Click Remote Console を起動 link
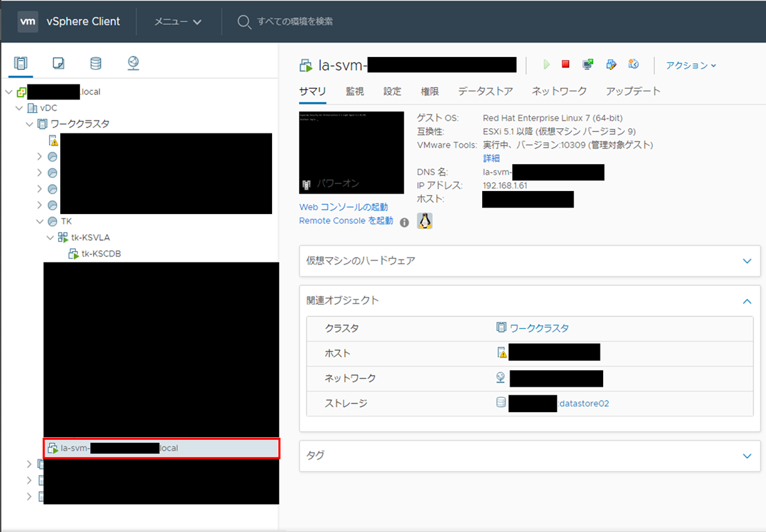The height and width of the screenshot is (532, 766). pyautogui.click(x=346, y=221)
